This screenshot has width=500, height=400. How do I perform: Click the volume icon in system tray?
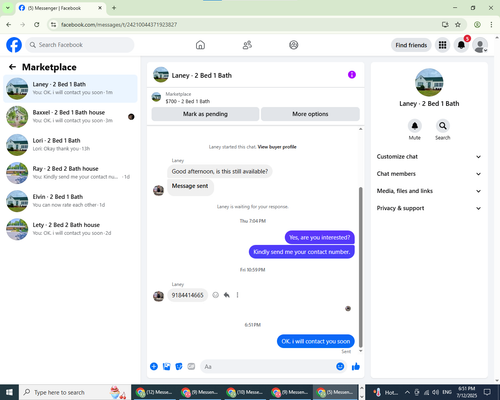[x=435, y=392]
